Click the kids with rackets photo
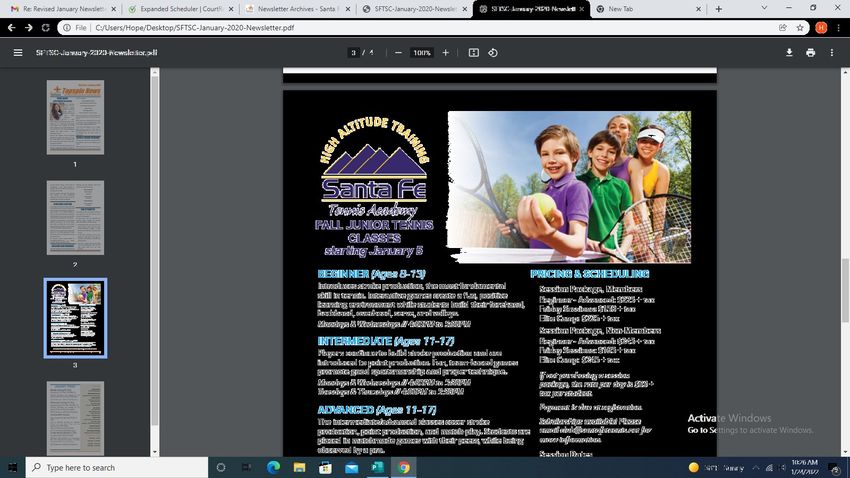 [569, 187]
